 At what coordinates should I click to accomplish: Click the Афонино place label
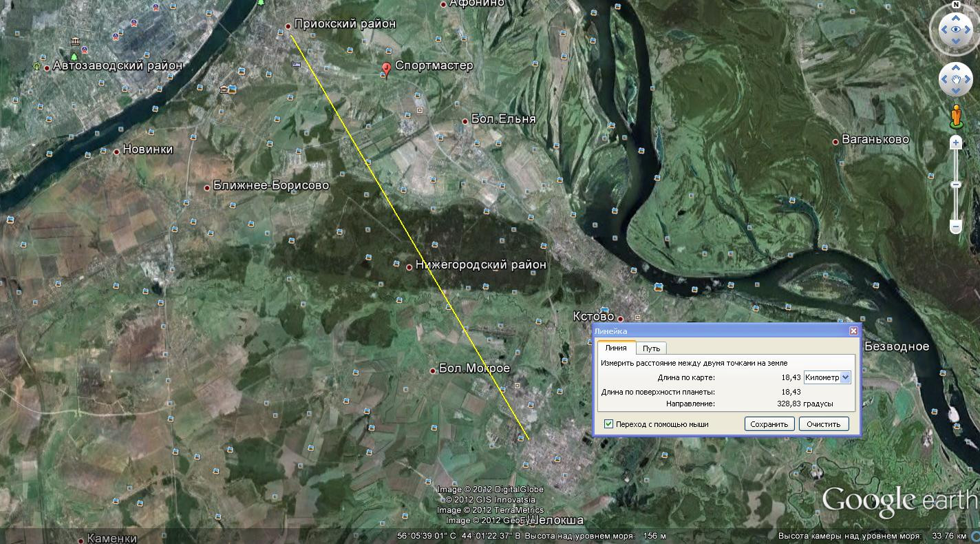tap(476, 3)
